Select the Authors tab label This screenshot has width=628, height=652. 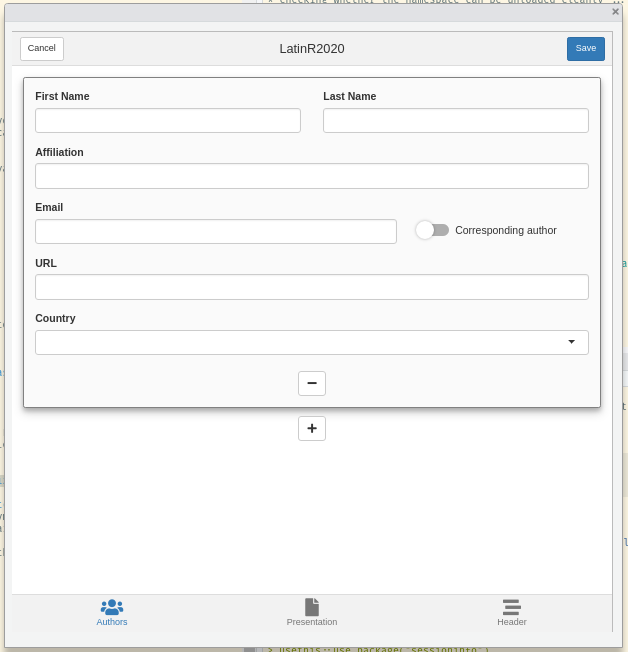[112, 622]
